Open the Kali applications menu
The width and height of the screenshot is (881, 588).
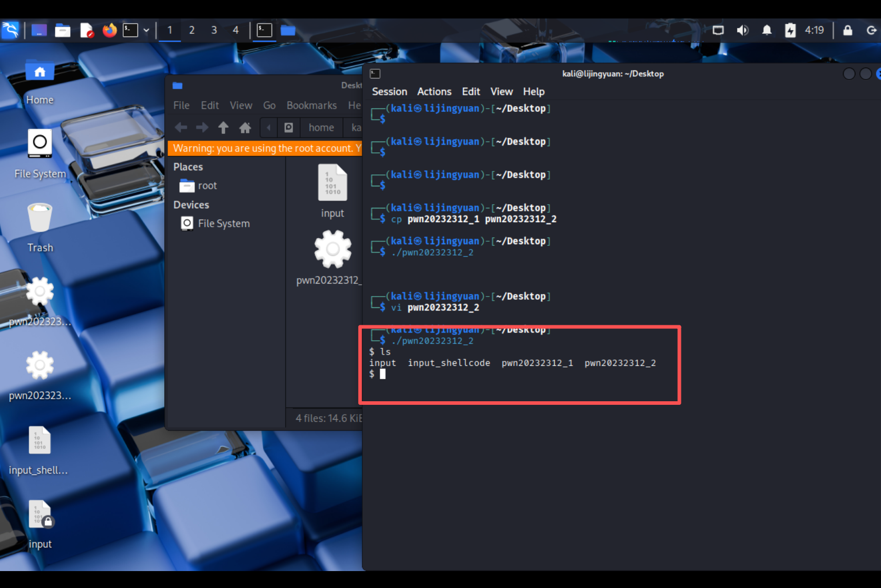(x=10, y=30)
